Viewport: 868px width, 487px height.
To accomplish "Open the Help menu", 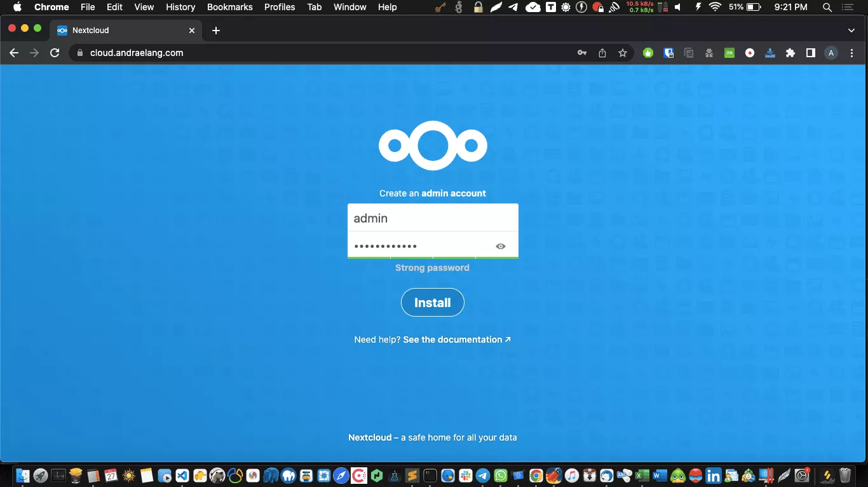I will pos(388,7).
